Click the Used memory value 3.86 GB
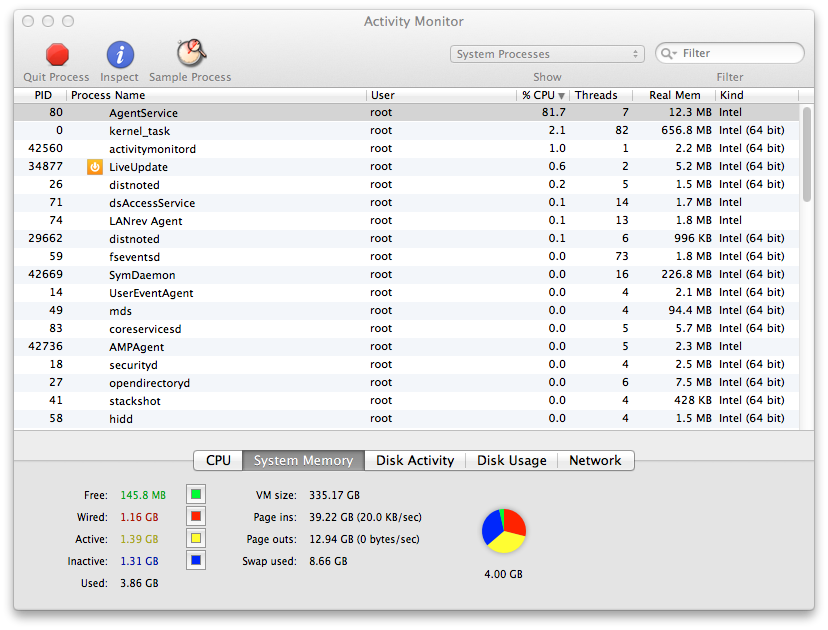Image resolution: width=828 pixels, height=630 pixels. pos(139,583)
